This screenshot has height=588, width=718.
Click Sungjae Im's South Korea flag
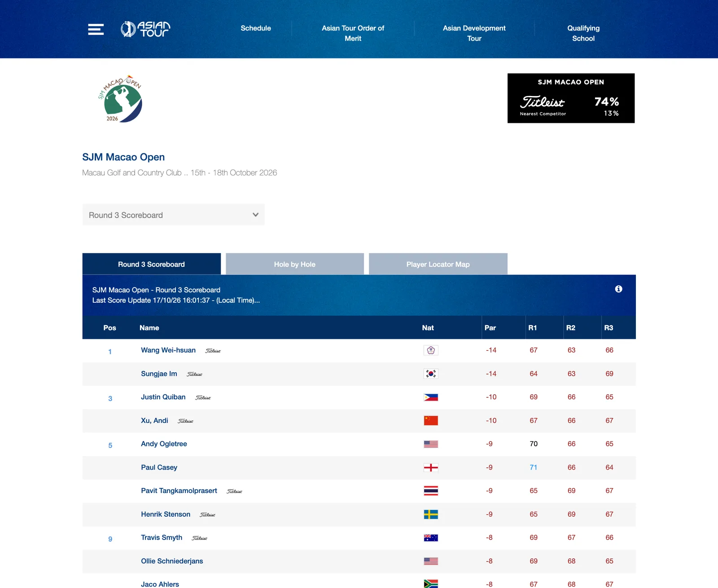tap(431, 374)
